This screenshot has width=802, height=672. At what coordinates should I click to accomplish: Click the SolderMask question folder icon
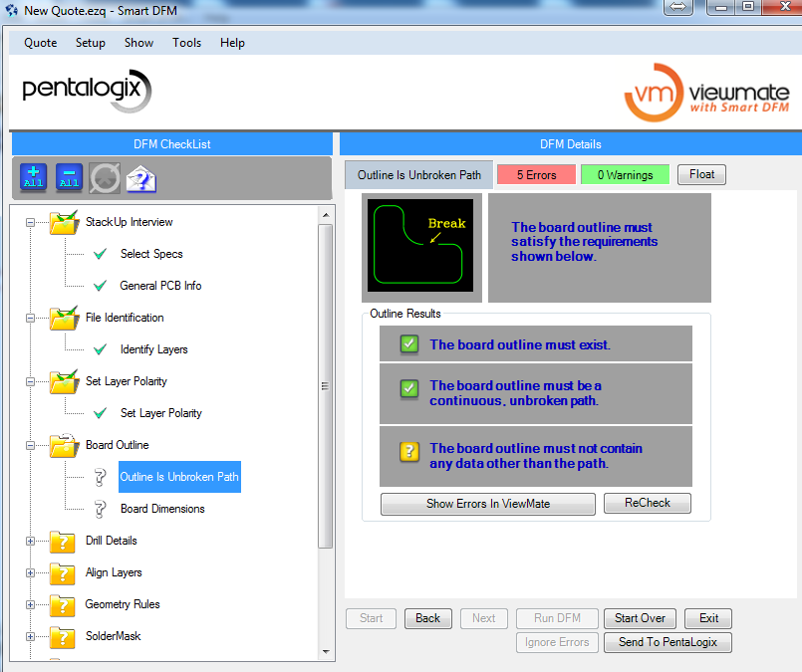click(63, 637)
